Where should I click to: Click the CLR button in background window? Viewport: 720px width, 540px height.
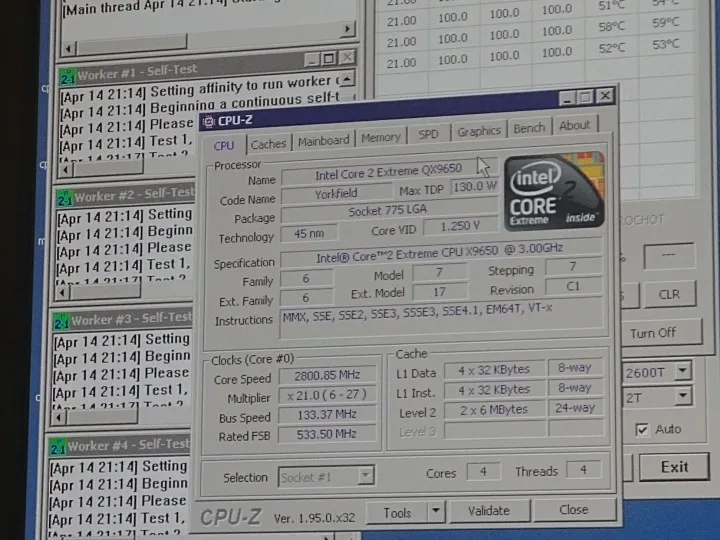click(669, 294)
